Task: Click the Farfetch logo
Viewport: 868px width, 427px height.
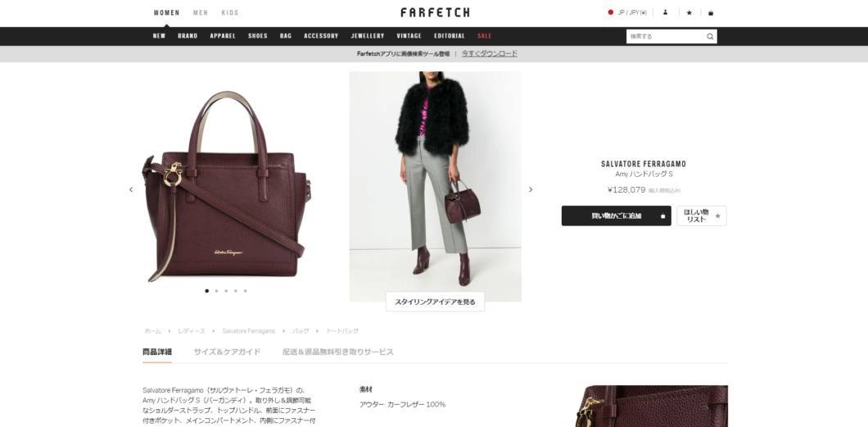Action: click(x=435, y=12)
